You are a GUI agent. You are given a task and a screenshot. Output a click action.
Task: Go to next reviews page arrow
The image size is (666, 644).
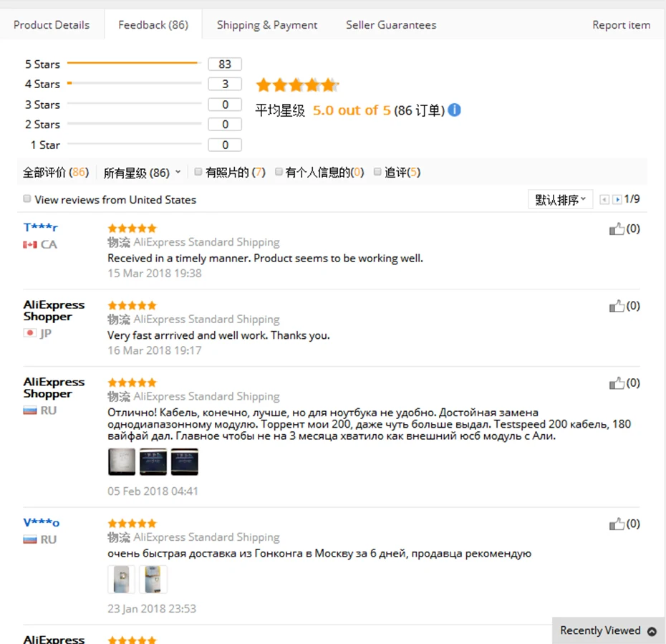click(x=617, y=200)
